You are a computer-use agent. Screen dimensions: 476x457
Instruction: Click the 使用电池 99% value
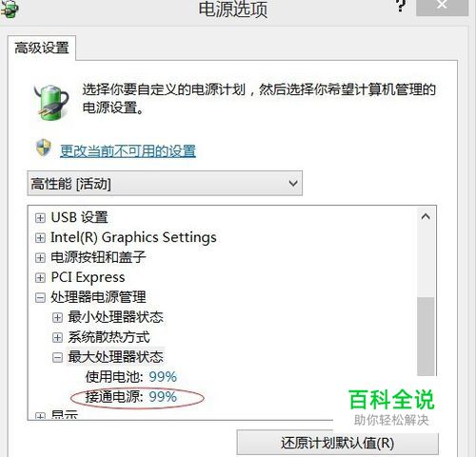(x=163, y=377)
